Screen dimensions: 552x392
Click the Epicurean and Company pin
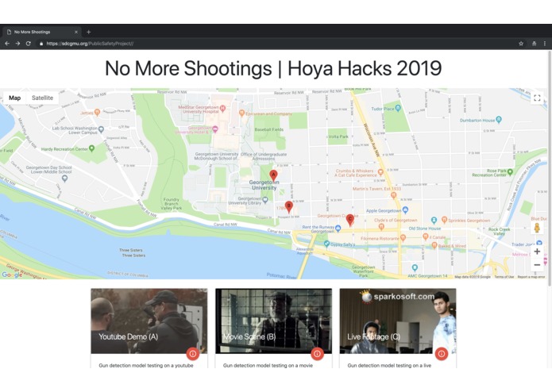(x=241, y=113)
